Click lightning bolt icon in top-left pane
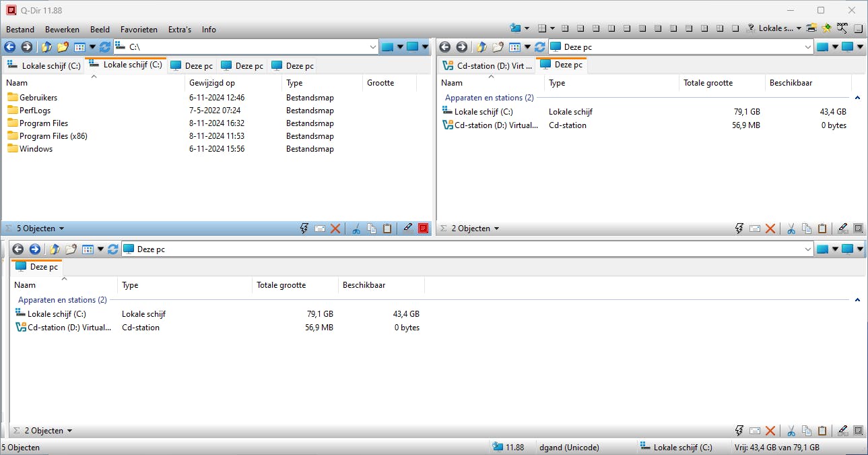The image size is (868, 455). [304, 229]
